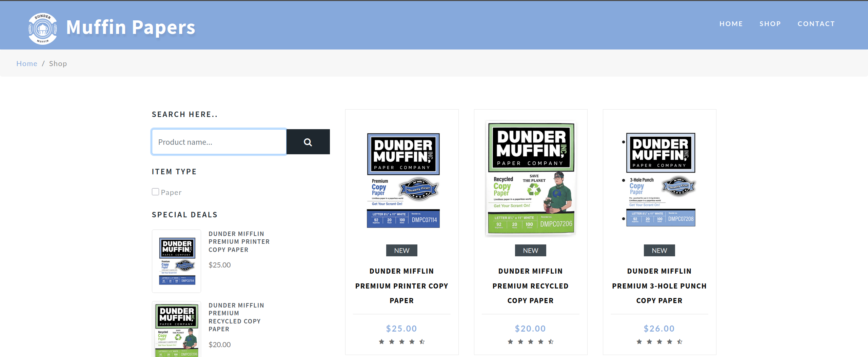Screen dimensions: 868x357
Task: Click the Shop breadcrumb text
Action: tap(58, 63)
